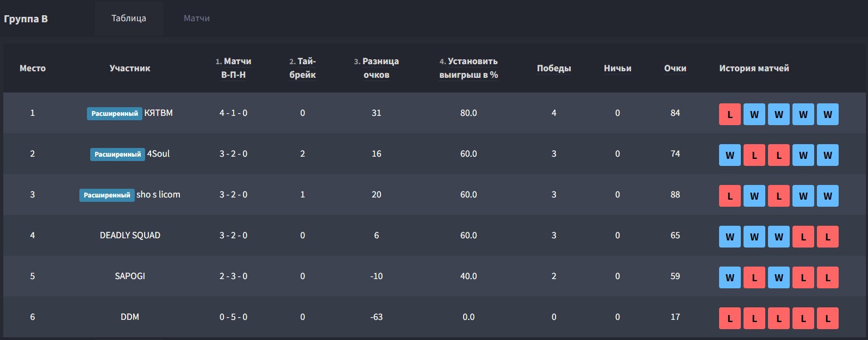Screen dimensions: 868x340
Task: Click the Расширенный badge beside sho s licom
Action: click(x=107, y=195)
